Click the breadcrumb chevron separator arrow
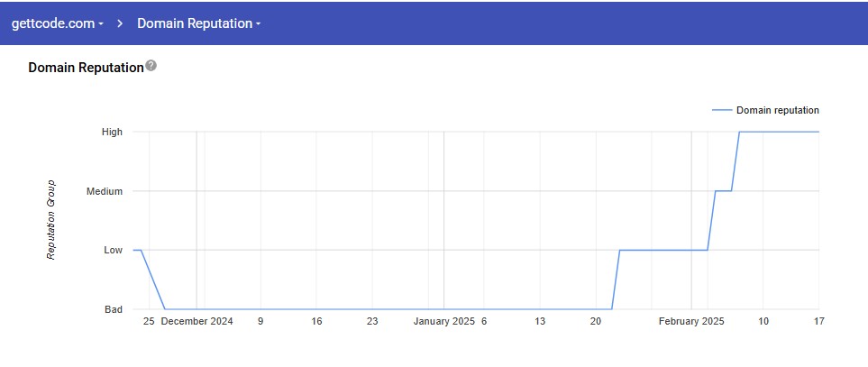The height and width of the screenshot is (367, 868). [119, 23]
